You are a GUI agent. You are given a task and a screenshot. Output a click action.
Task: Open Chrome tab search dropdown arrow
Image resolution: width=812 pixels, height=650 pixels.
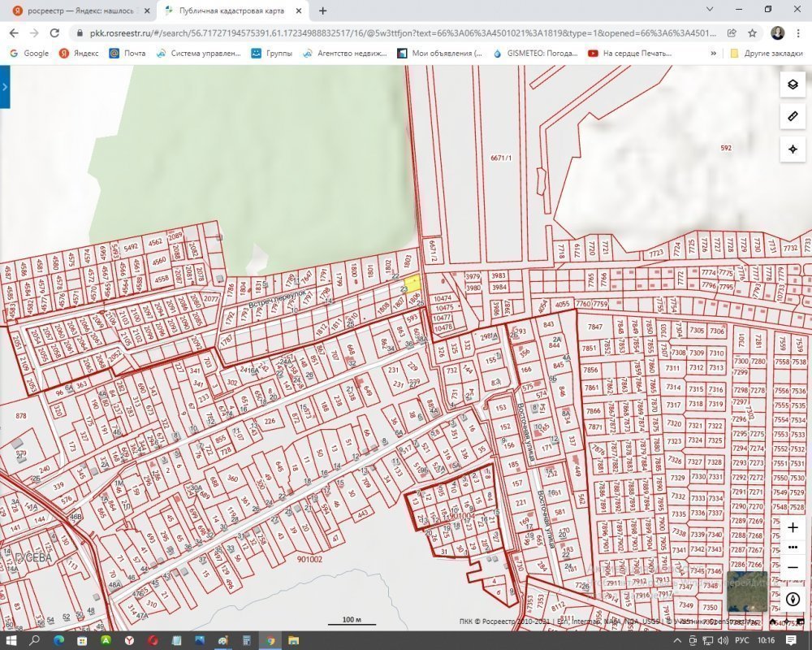click(710, 10)
